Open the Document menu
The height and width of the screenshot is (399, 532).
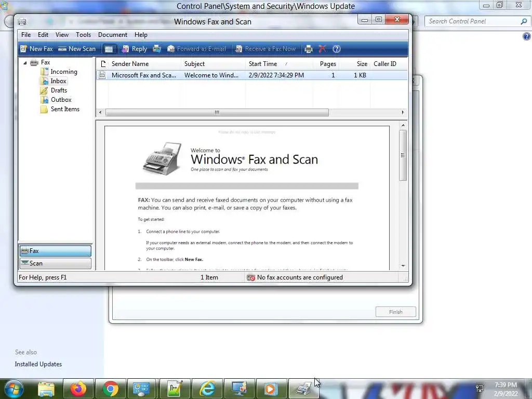point(113,35)
